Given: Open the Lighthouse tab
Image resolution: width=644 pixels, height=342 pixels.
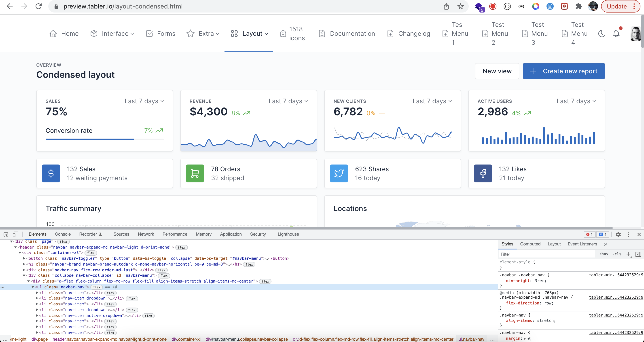Looking at the screenshot, I should pos(288,234).
